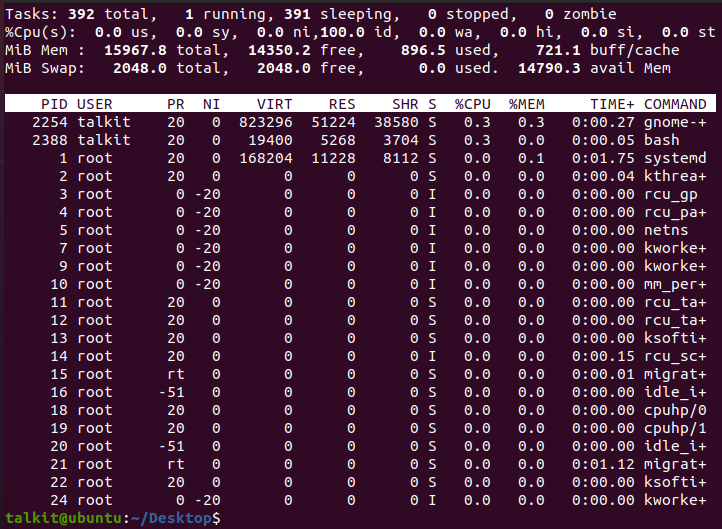Click the mm_per+ command entry
This screenshot has height=529, width=722.
point(675,284)
